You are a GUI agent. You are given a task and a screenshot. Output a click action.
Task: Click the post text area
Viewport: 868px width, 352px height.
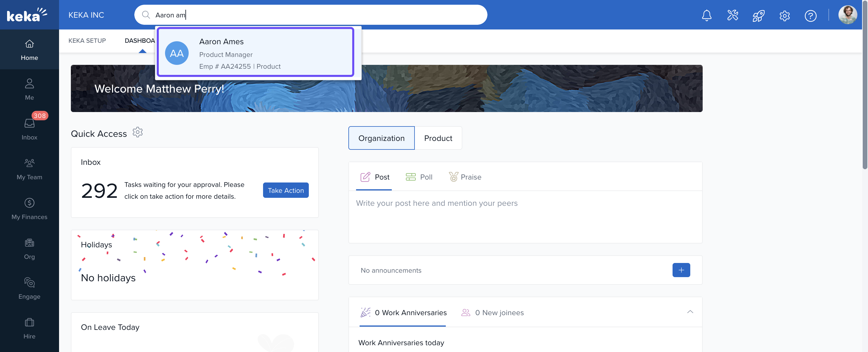click(525, 216)
